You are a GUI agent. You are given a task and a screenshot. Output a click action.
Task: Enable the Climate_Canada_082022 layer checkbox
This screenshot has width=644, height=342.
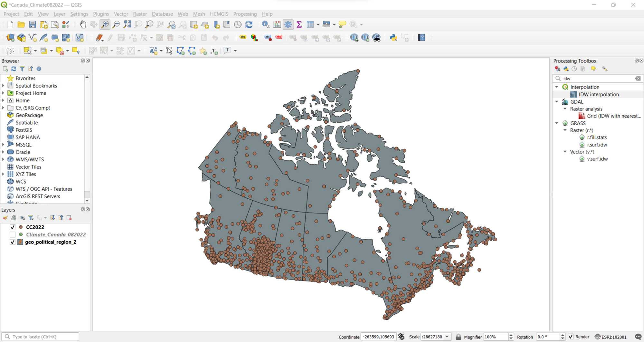[13, 234]
